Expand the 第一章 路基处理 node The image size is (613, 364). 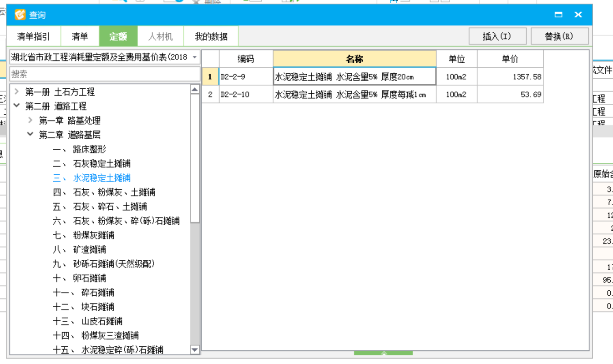coord(30,120)
